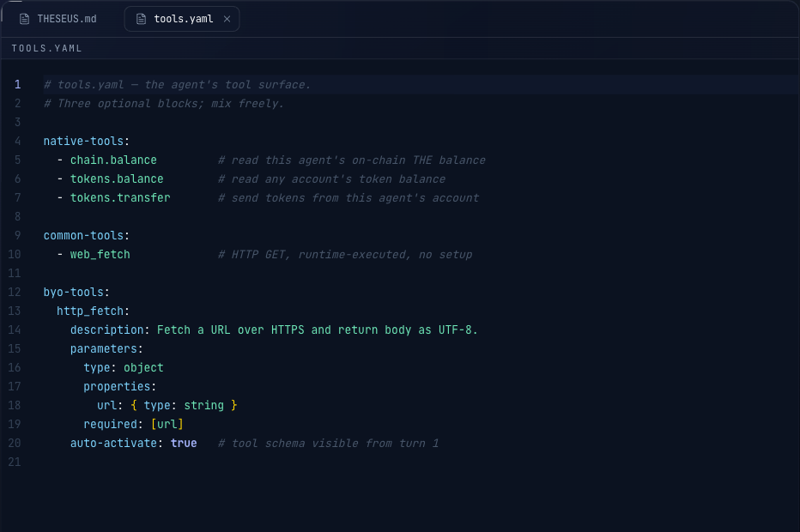Click the comment "# tools.yaml — the agent's tool surface."
800x532 pixels.
(x=177, y=84)
